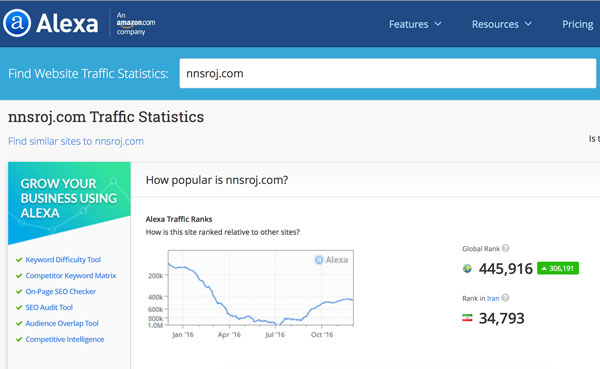Follow the Iran country link
Image resolution: width=600 pixels, height=369 pixels.
(x=493, y=298)
